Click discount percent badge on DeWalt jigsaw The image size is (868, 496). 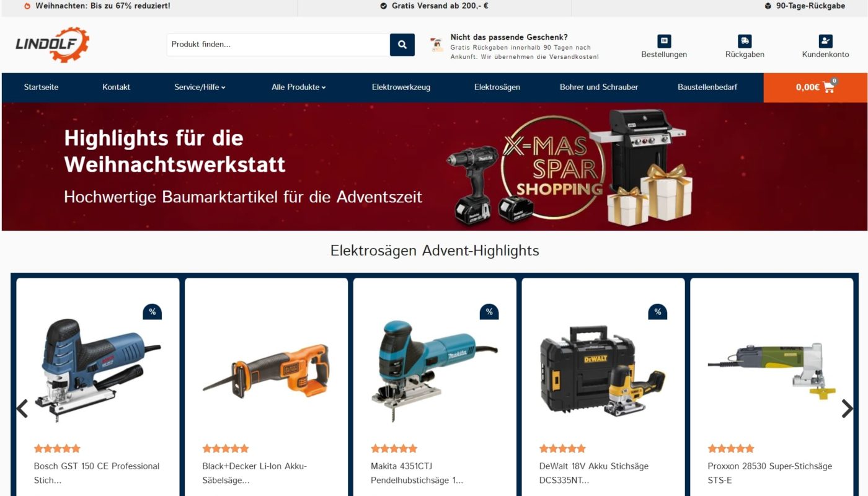click(657, 312)
